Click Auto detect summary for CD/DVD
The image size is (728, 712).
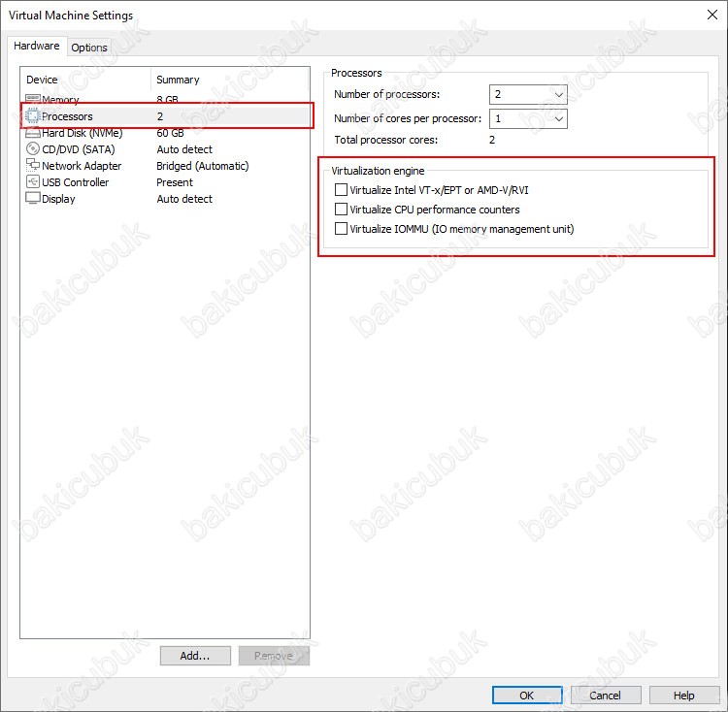(184, 149)
